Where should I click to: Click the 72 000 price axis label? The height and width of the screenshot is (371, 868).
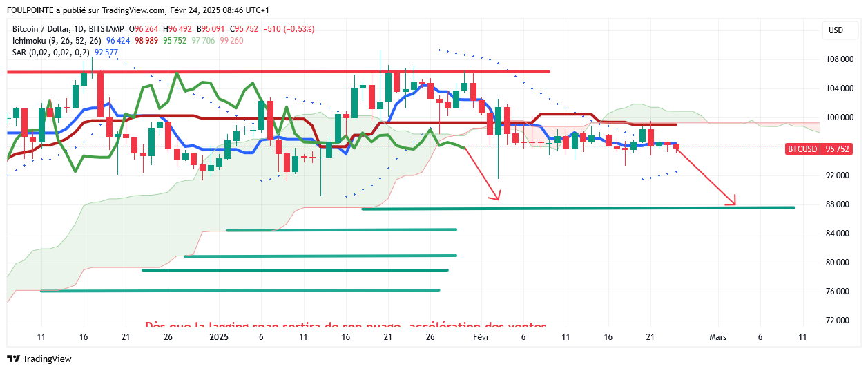click(836, 321)
